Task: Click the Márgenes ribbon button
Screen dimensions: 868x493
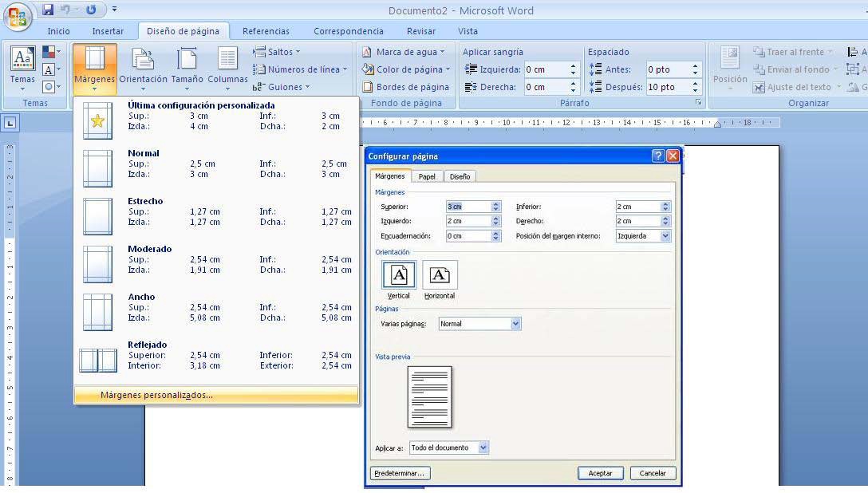Action: [x=95, y=68]
